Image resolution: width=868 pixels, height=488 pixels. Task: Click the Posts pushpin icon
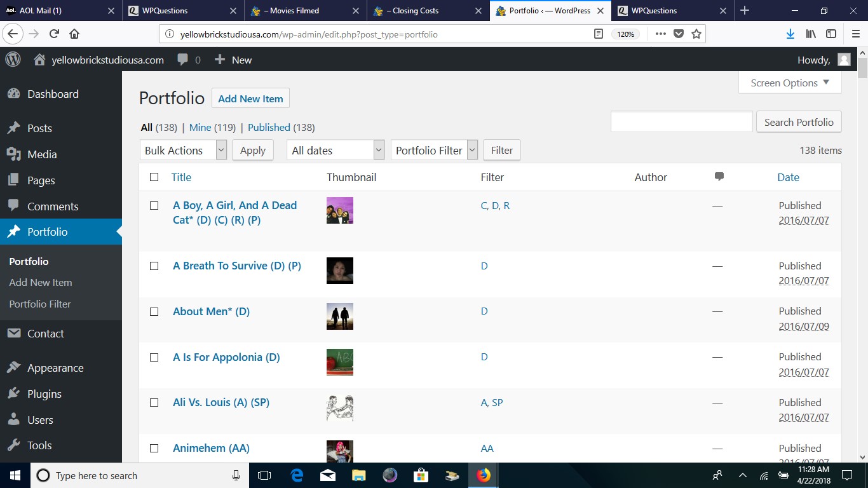13,128
